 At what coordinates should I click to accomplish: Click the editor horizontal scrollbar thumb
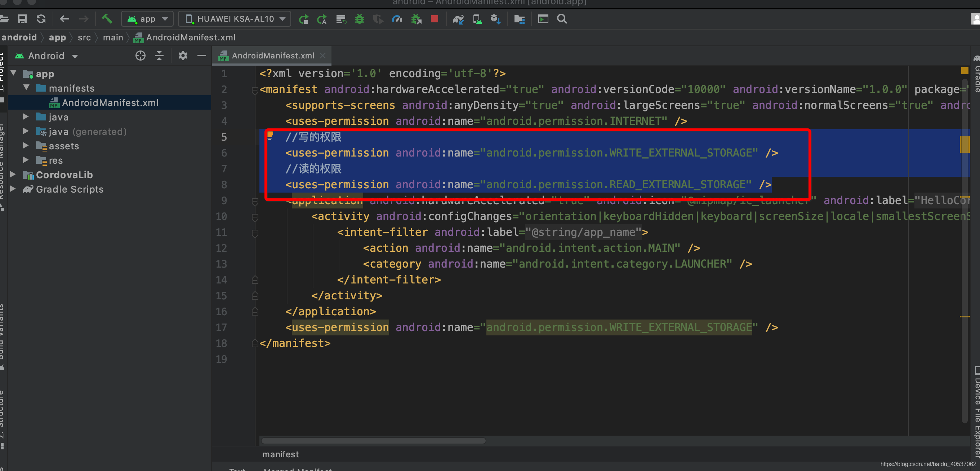[x=374, y=441]
